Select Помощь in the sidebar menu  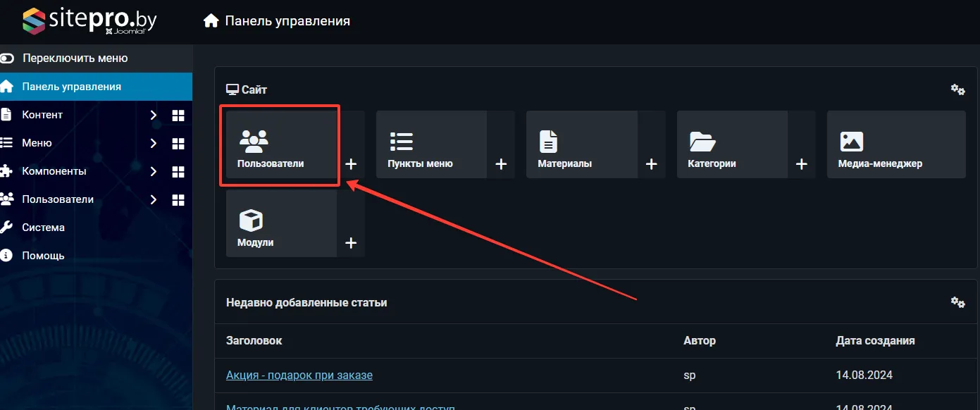click(x=43, y=256)
